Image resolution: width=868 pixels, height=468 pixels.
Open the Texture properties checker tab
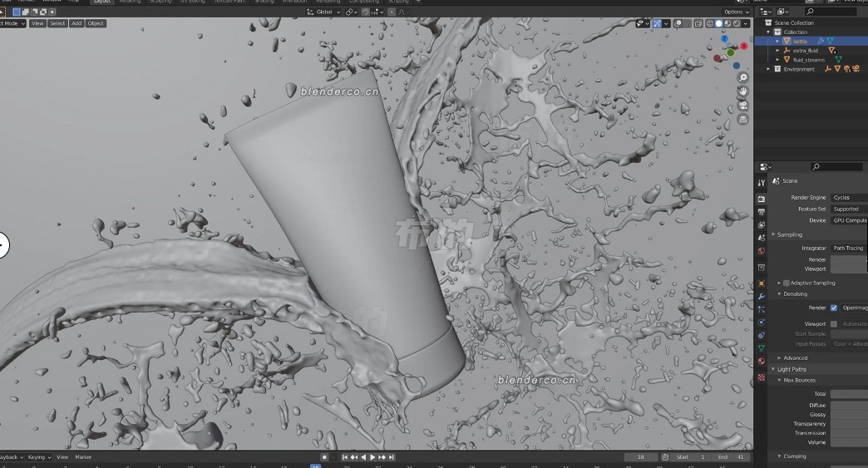click(x=761, y=377)
